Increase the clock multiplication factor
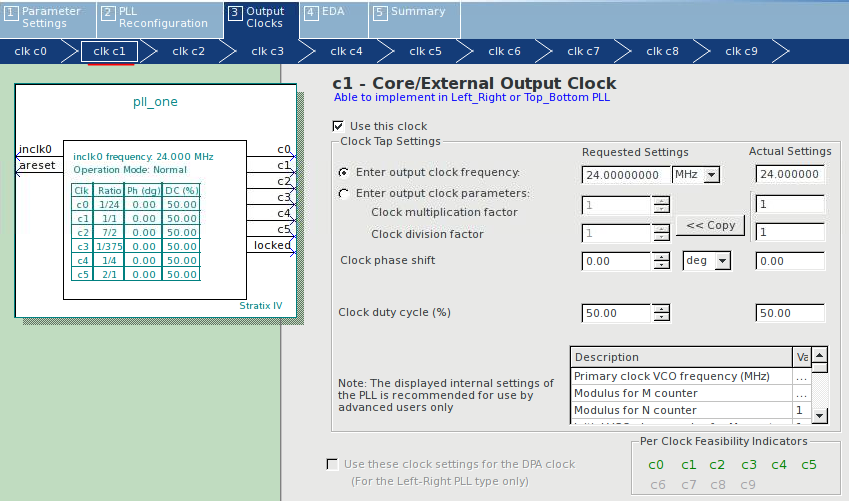The height and width of the screenshot is (501, 849). (x=661, y=200)
